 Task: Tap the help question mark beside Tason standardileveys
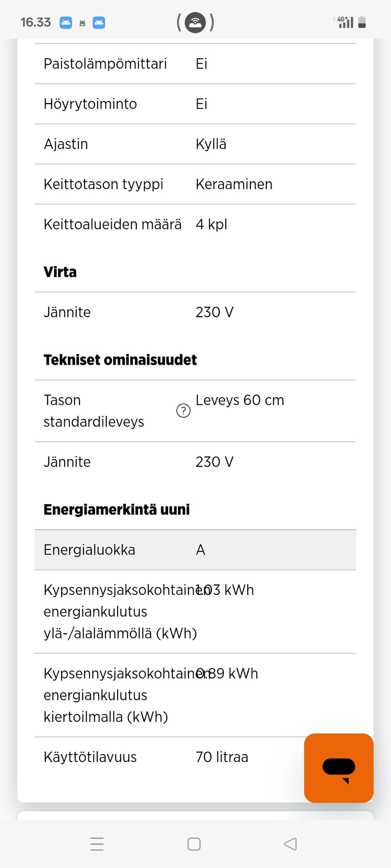coord(183,411)
